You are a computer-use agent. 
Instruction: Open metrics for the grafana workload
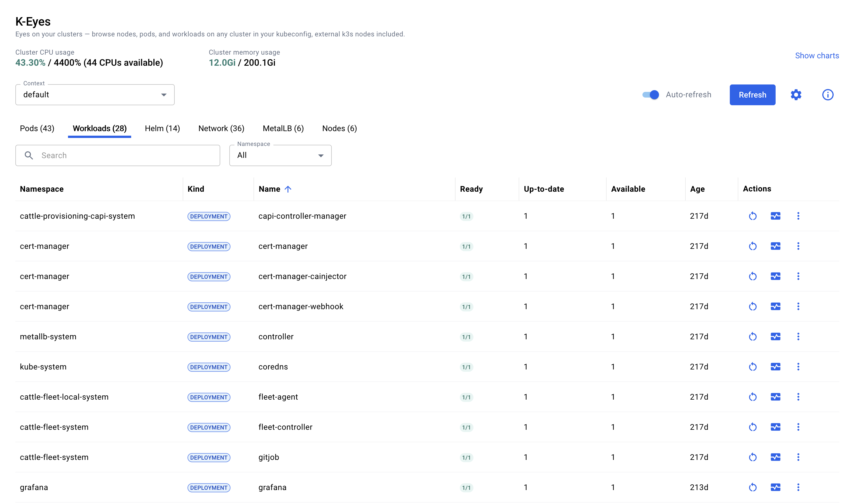click(x=775, y=487)
